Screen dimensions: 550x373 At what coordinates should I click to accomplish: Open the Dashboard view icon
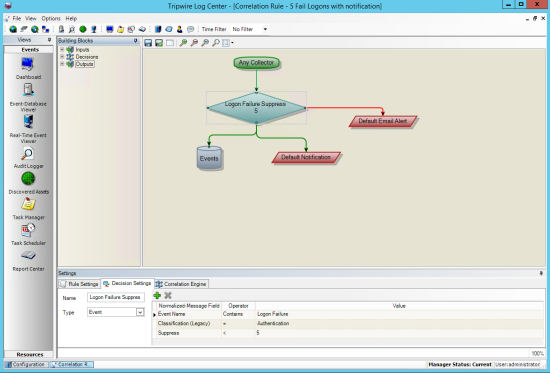click(28, 65)
